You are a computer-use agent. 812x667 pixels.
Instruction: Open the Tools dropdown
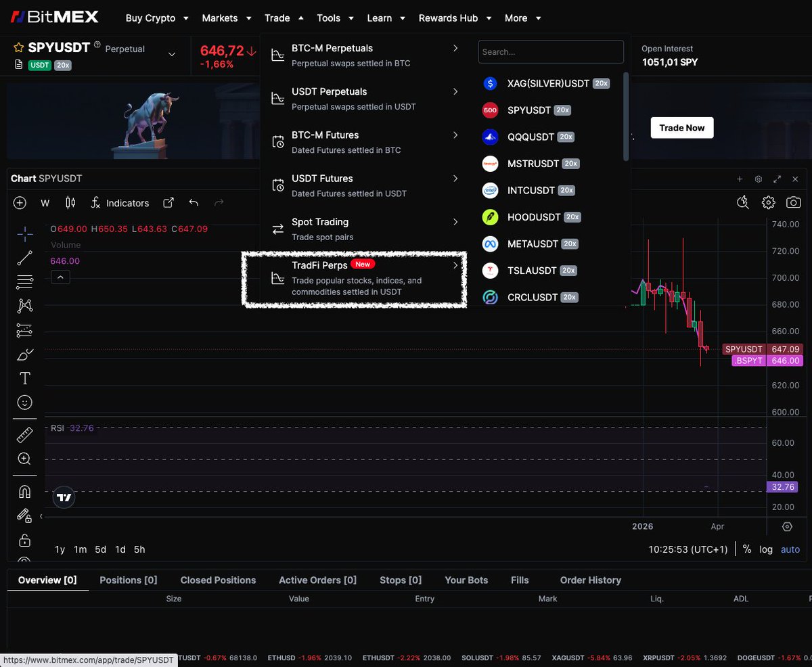(335, 18)
